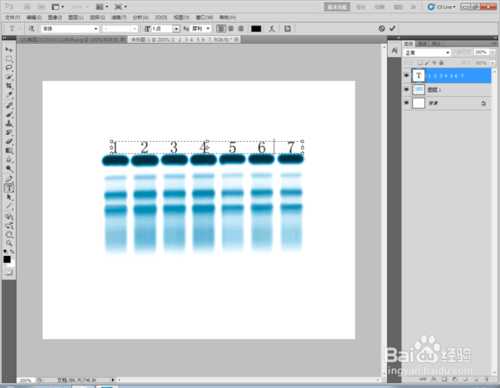
Task: Select the Path Selection tool
Action: pos(9,197)
